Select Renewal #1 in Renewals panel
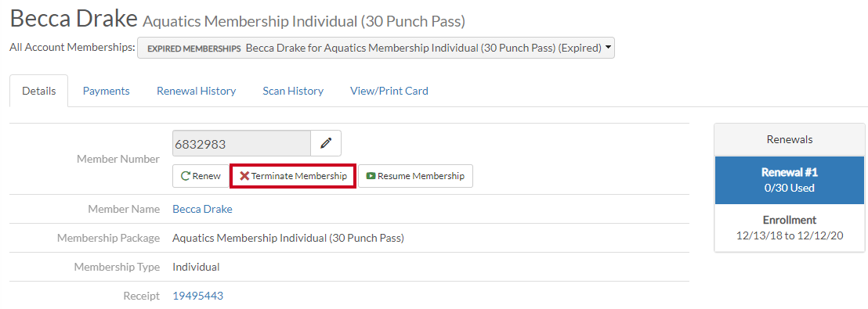 [x=790, y=180]
